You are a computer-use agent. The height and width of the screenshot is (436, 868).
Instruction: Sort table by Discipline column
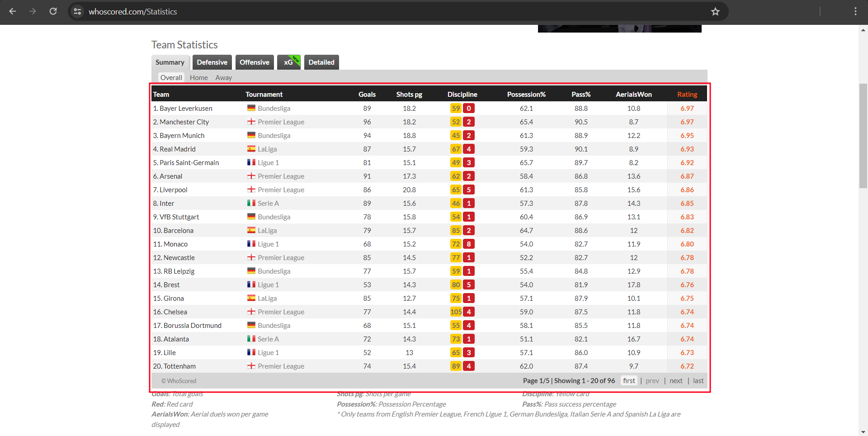462,95
